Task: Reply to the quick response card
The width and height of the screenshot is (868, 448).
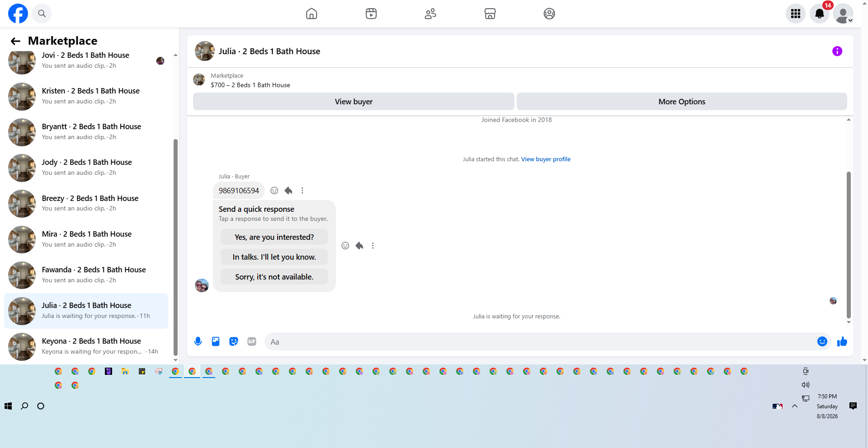Action: pyautogui.click(x=359, y=246)
